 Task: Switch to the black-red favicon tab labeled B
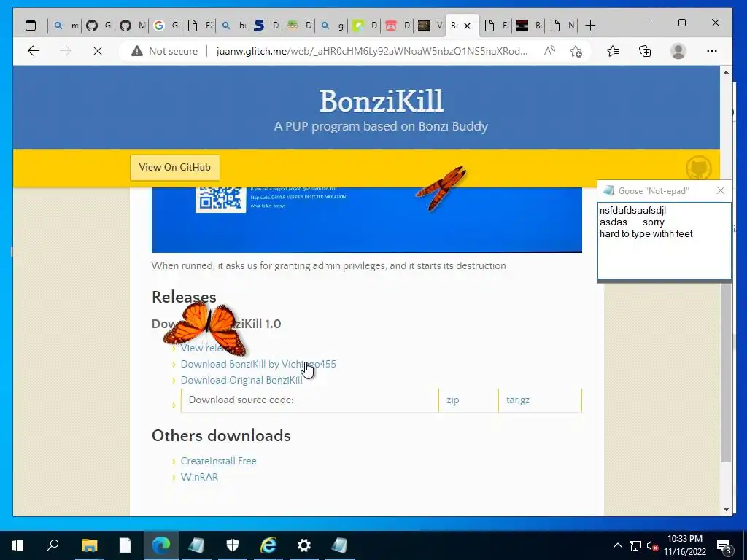(x=529, y=26)
